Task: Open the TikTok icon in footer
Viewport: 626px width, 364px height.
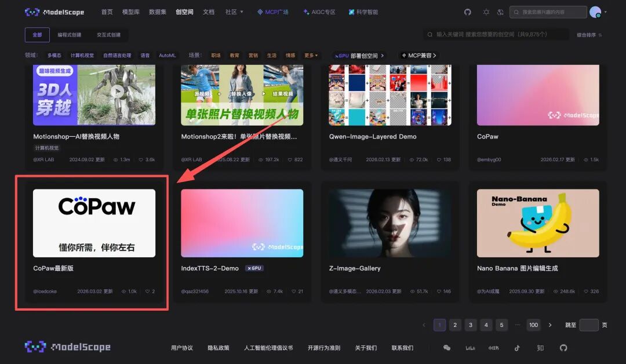Action: (x=517, y=348)
